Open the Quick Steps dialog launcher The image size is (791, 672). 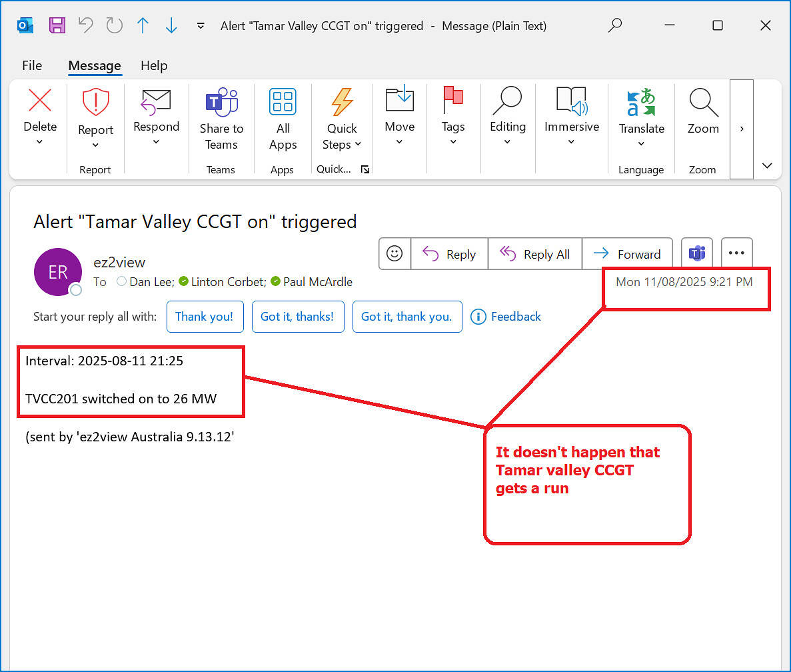pyautogui.click(x=365, y=169)
